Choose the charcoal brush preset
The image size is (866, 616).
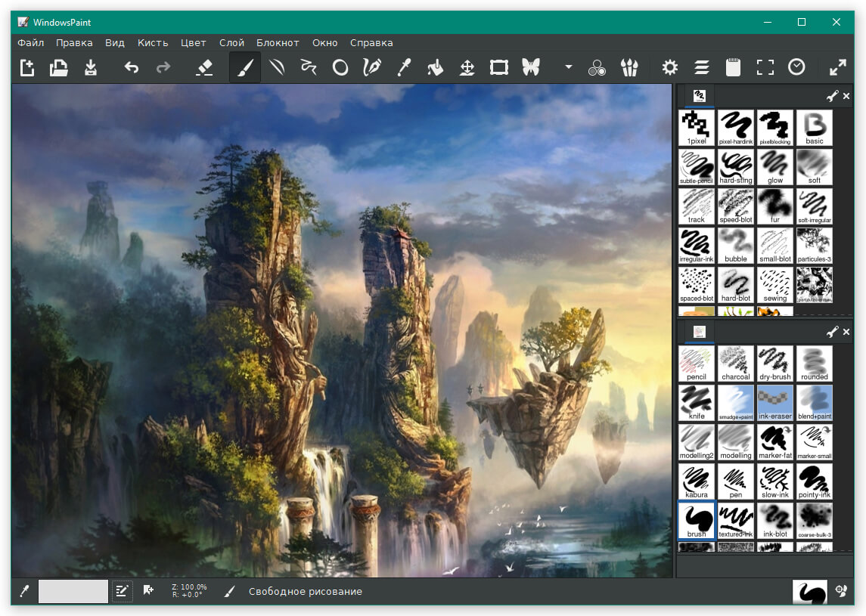click(x=736, y=364)
